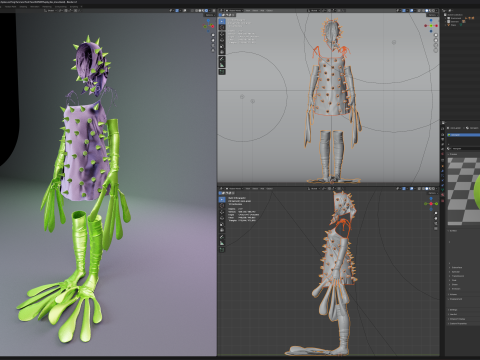Switch top-right viewport to rendered shading
Viewport: 480px width, 360px height.
coord(433,10)
